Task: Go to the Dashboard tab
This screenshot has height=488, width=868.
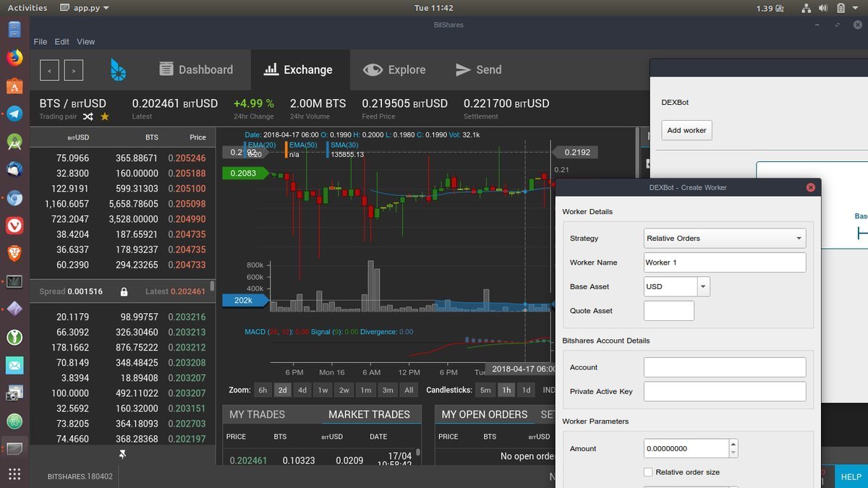Action: tap(196, 70)
